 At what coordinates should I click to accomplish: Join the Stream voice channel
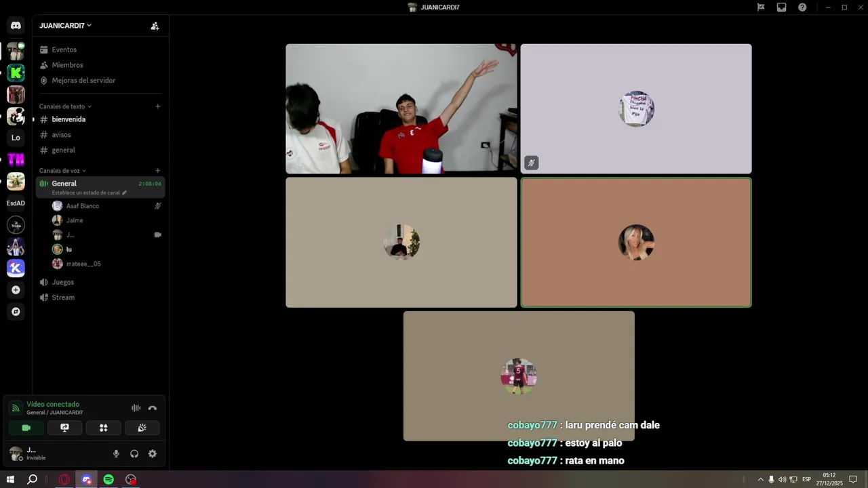[100, 298]
